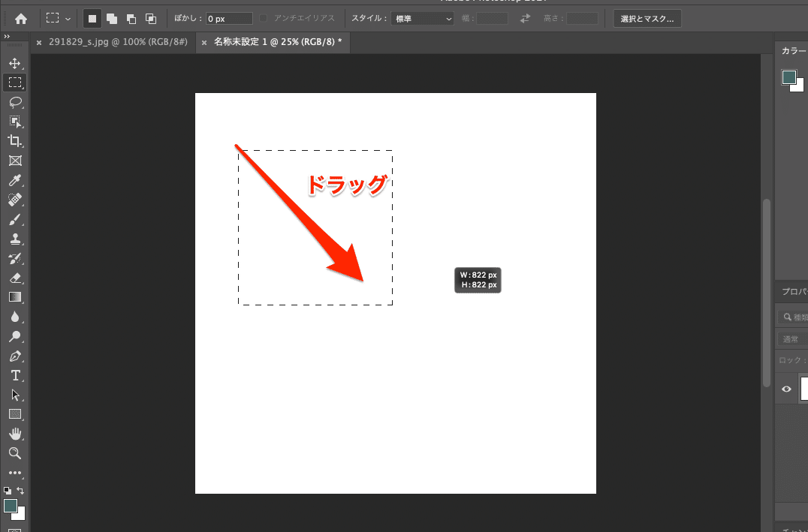Choose Subtract from Selection mode

pyautogui.click(x=131, y=19)
